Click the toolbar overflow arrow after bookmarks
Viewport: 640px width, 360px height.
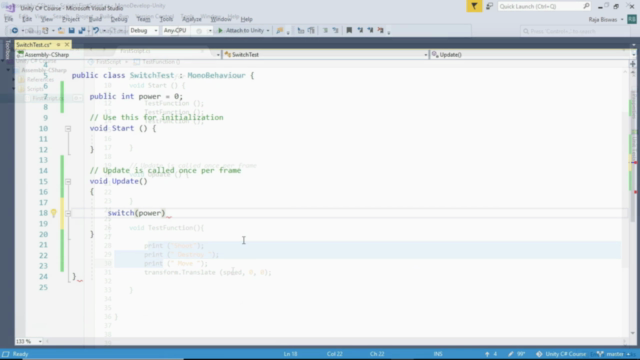[389, 32]
